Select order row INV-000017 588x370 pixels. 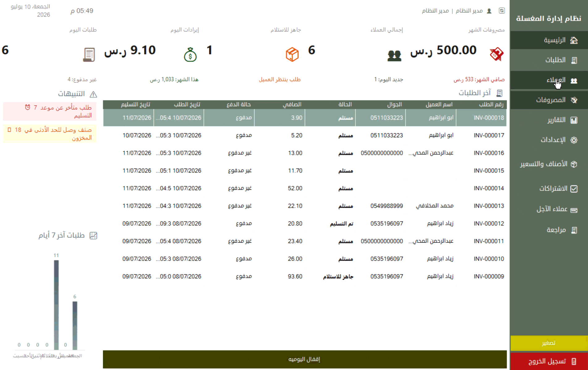click(305, 135)
